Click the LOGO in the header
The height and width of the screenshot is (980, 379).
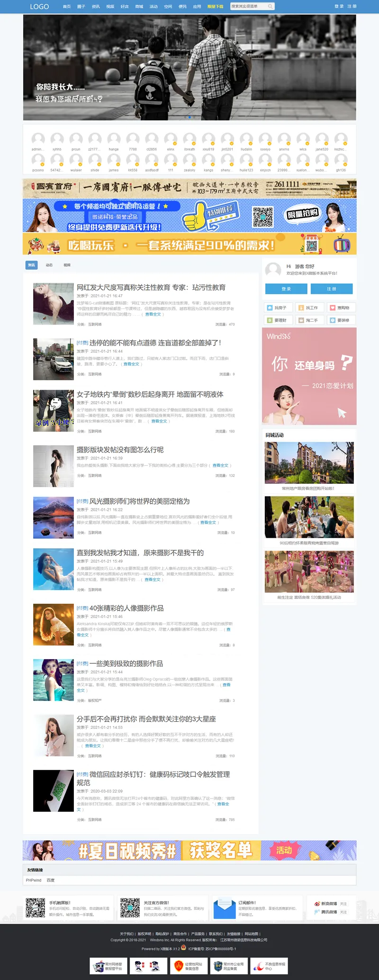39,7
